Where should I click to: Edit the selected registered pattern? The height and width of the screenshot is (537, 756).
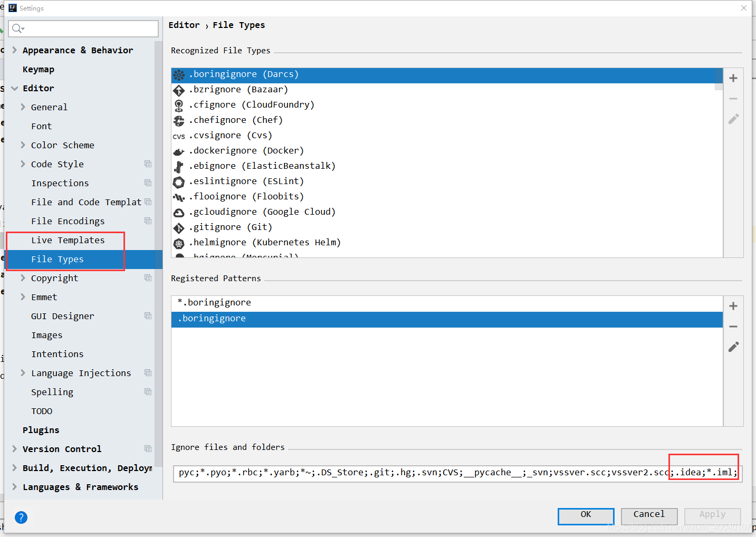(733, 347)
